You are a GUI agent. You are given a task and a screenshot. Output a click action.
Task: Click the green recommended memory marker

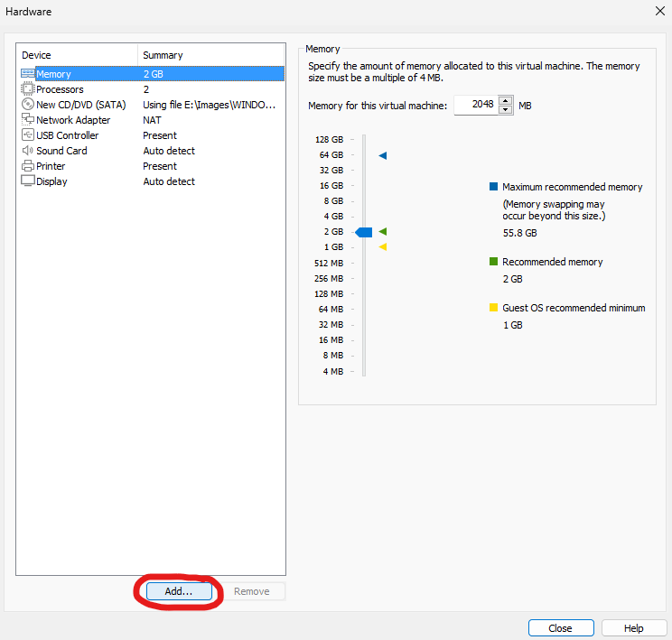coord(383,232)
